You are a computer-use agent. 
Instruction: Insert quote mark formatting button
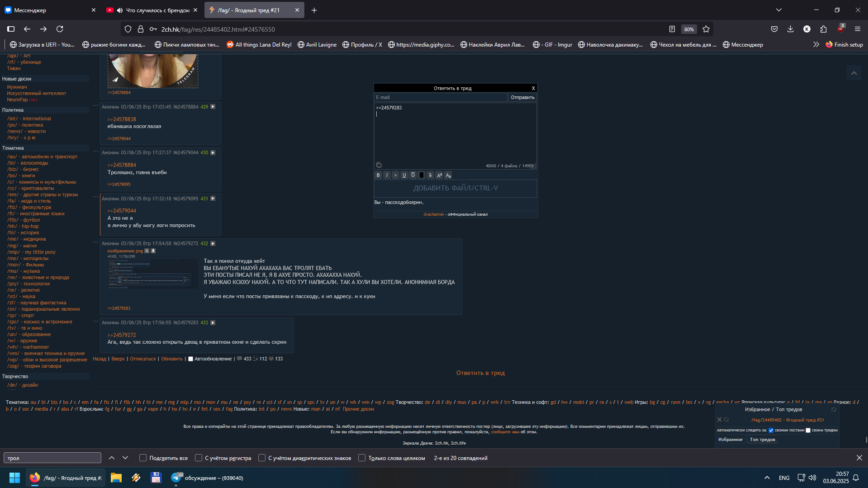click(x=395, y=175)
